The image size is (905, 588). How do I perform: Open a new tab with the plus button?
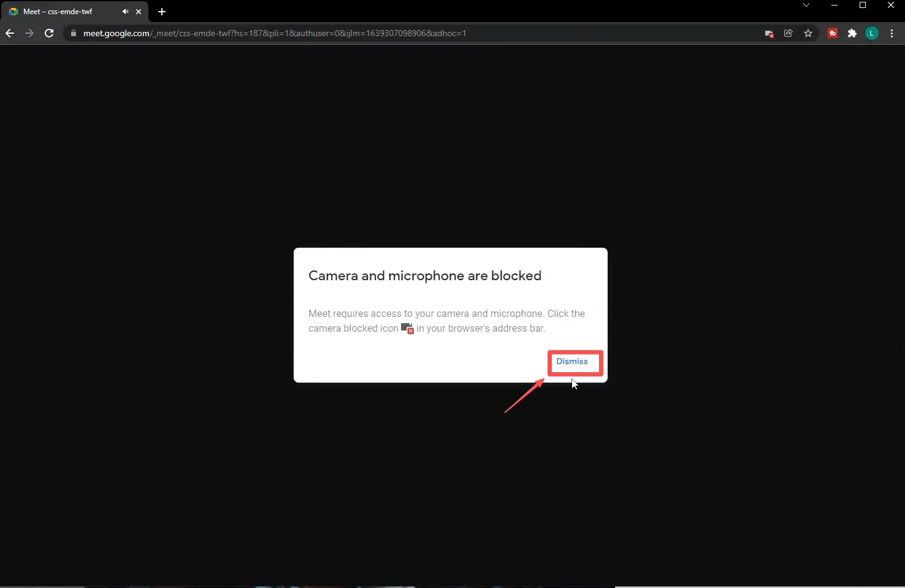(162, 12)
